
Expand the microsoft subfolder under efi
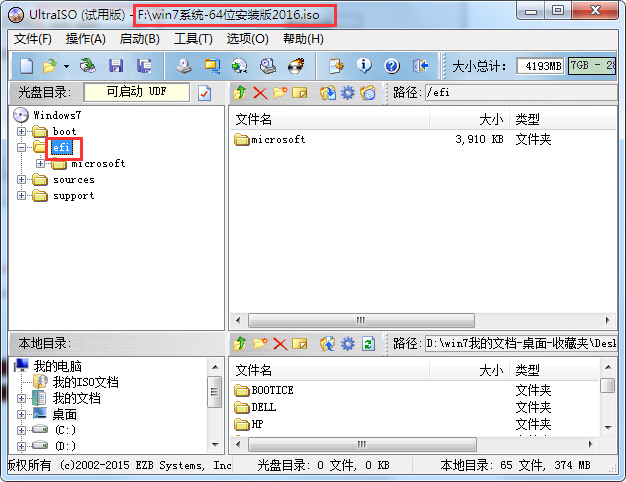click(x=40, y=163)
